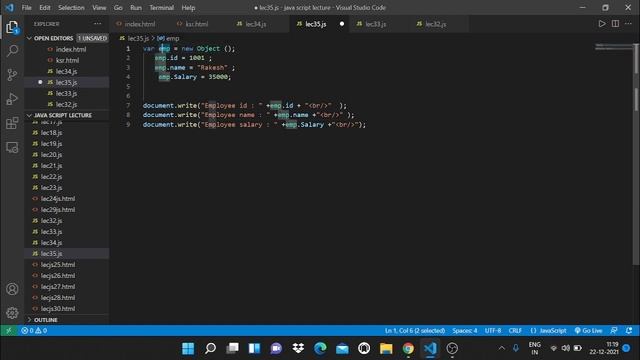640x360 pixels.
Task: Open Mail app from taskbar
Action: [342, 349]
